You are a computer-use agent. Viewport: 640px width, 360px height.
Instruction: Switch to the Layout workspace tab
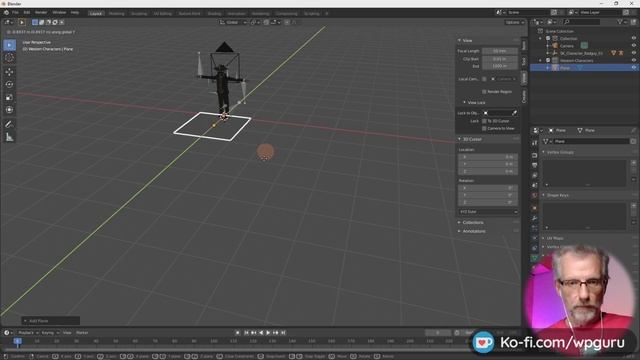96,13
